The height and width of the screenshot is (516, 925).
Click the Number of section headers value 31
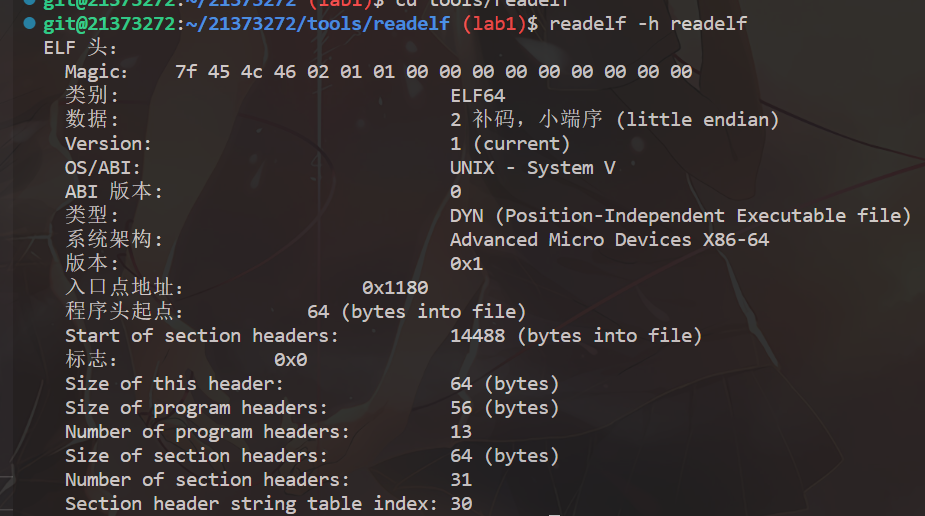[x=461, y=480]
